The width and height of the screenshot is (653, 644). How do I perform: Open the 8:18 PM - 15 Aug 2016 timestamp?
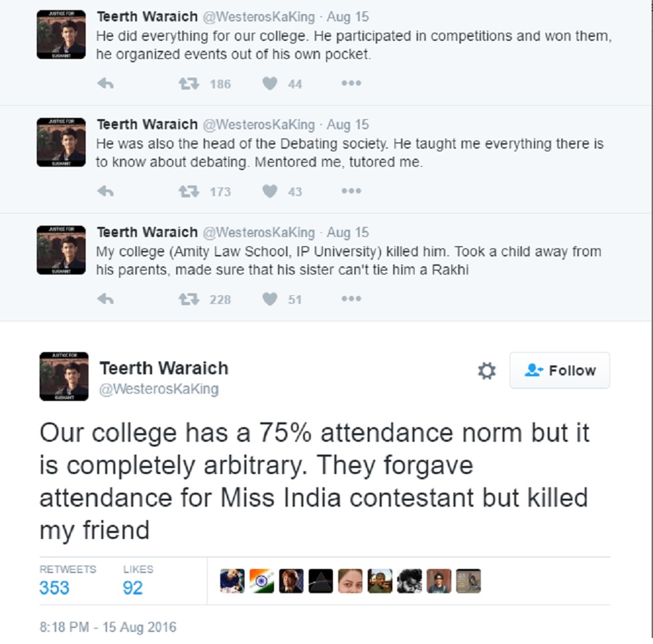tap(108, 627)
